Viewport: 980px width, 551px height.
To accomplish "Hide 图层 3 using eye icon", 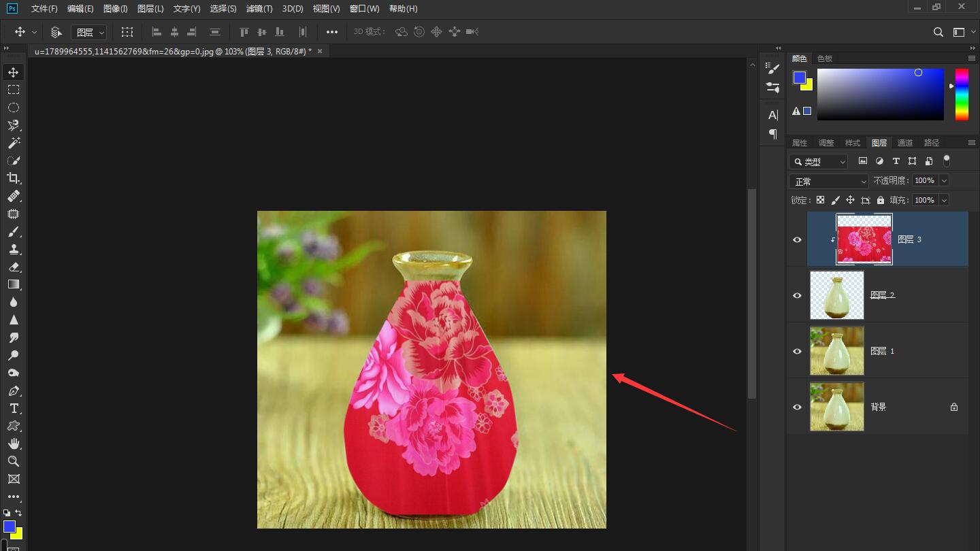I will point(797,239).
